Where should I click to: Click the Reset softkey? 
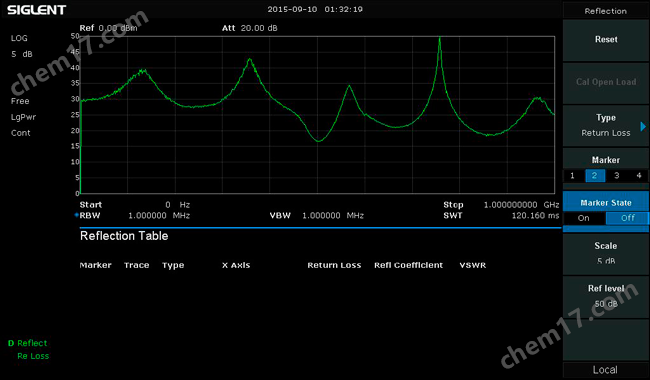[606, 40]
